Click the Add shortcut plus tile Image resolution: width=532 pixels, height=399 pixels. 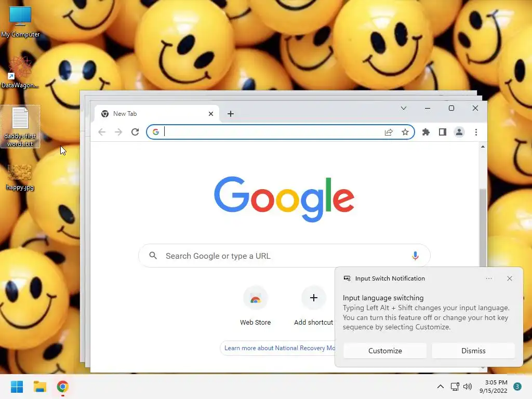[313, 307]
